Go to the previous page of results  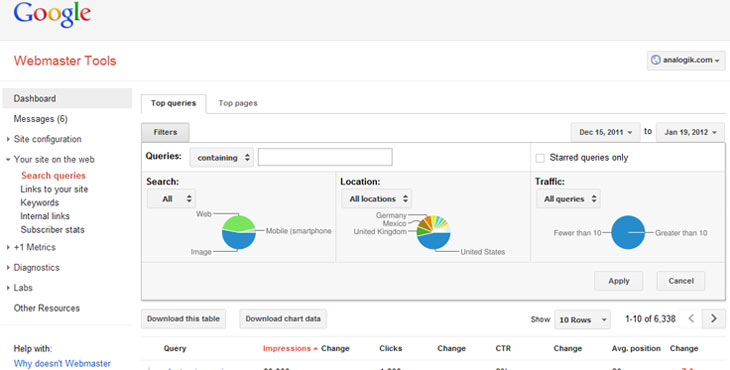point(691,319)
